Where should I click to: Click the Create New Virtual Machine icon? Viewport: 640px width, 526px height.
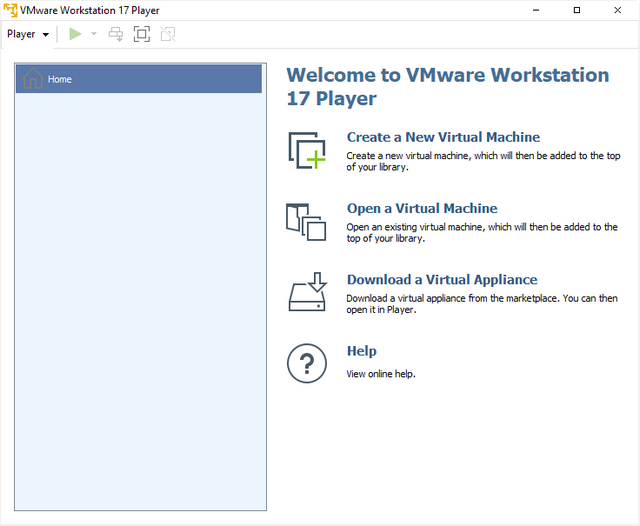pyautogui.click(x=307, y=150)
